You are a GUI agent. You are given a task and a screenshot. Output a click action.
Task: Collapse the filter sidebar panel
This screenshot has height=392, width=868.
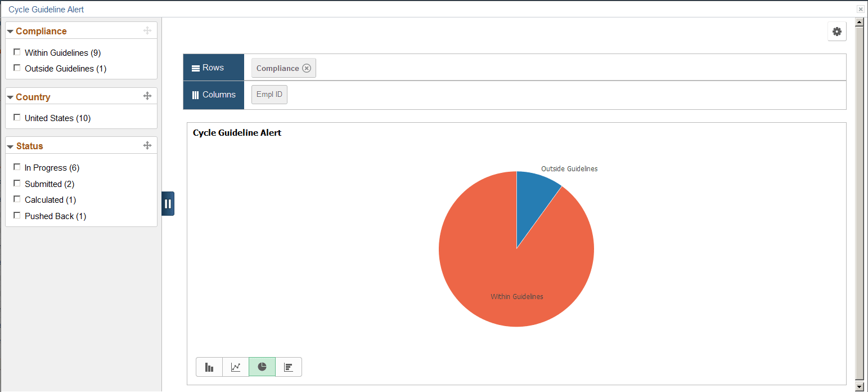pyautogui.click(x=168, y=203)
